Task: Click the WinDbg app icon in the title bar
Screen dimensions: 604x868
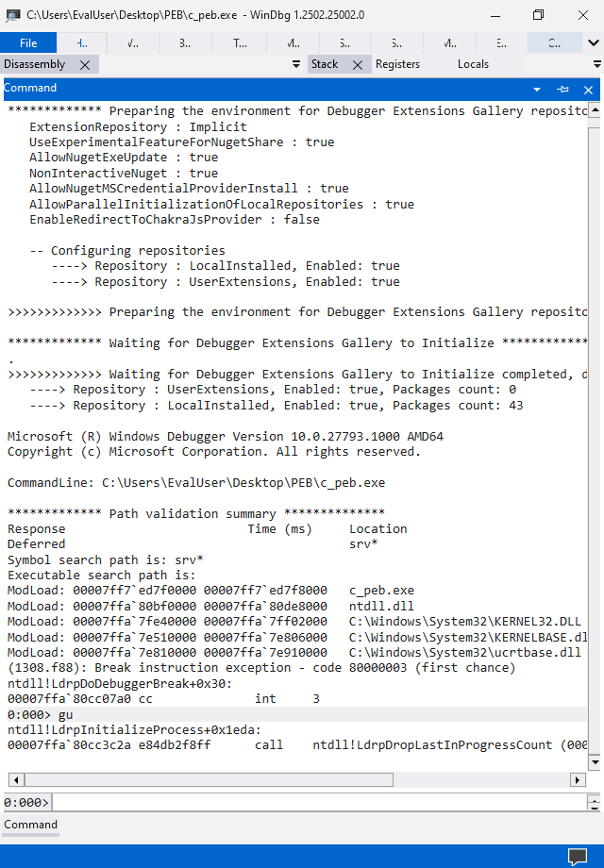Action: pos(11,14)
